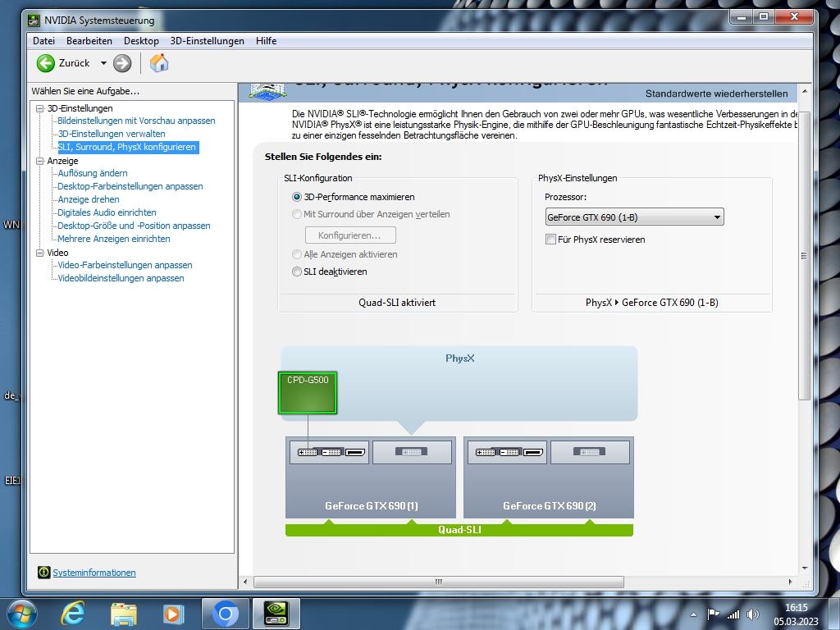This screenshot has height=630, width=840.
Task: Tick Für PhysX reservieren checkbox
Action: tap(550, 240)
